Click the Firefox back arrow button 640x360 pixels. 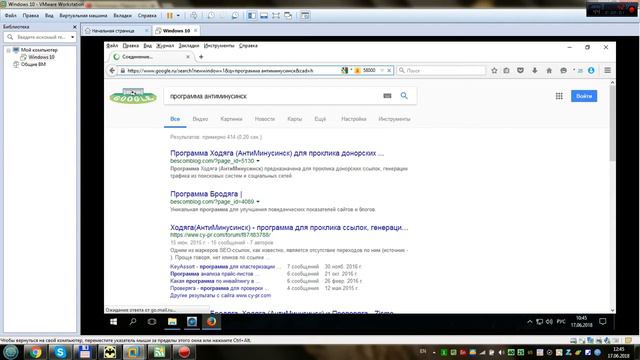[x=112, y=71]
